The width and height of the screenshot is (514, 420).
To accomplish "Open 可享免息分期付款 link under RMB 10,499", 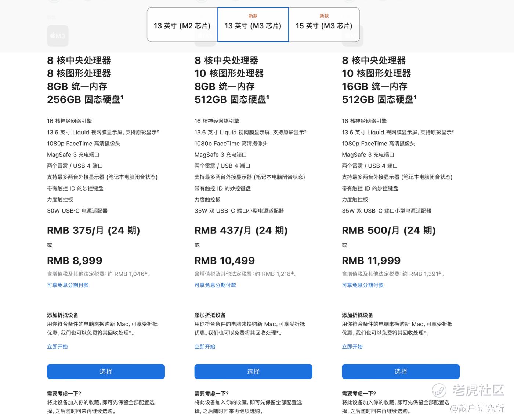I will (x=216, y=285).
